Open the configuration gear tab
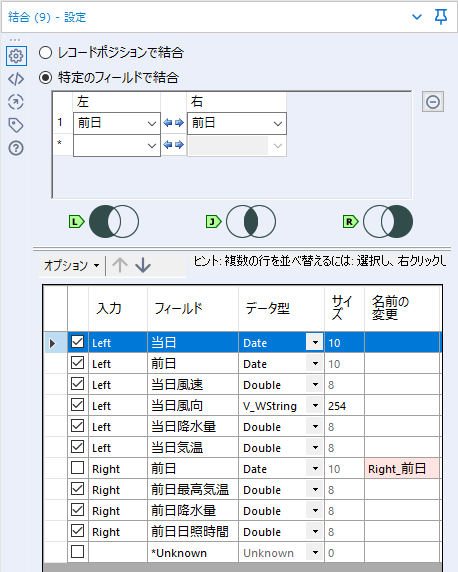This screenshot has width=458, height=572. click(16, 56)
